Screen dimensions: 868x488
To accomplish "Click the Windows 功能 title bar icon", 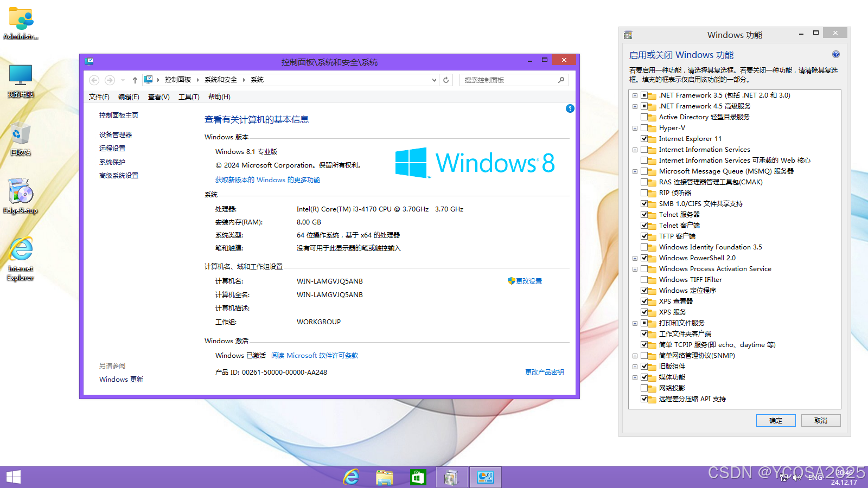I will tap(628, 35).
